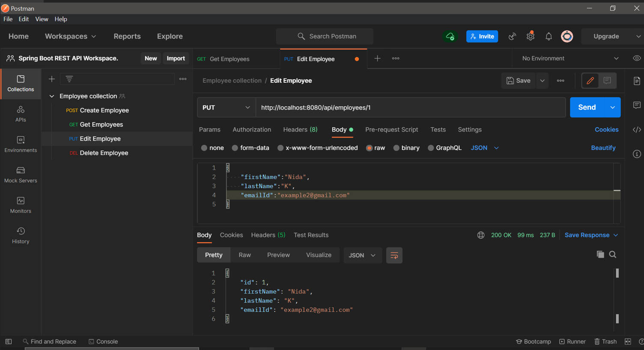Open the Environments sidebar panel
This screenshot has height=350, width=644.
coord(21,144)
